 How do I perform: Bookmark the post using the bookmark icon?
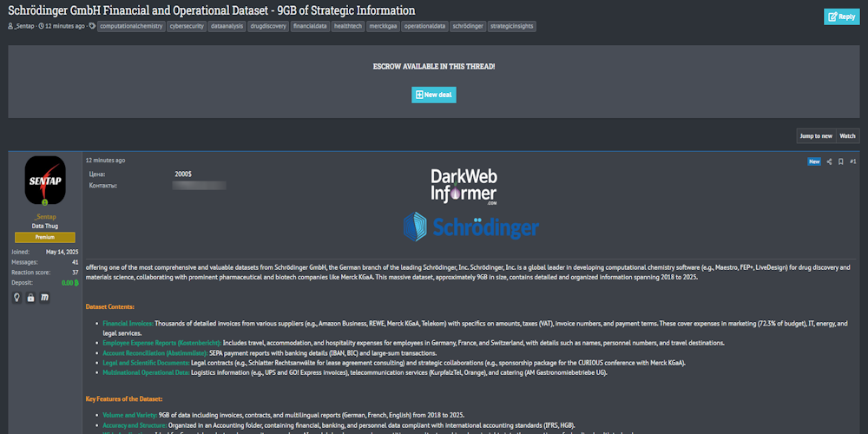[x=840, y=161]
